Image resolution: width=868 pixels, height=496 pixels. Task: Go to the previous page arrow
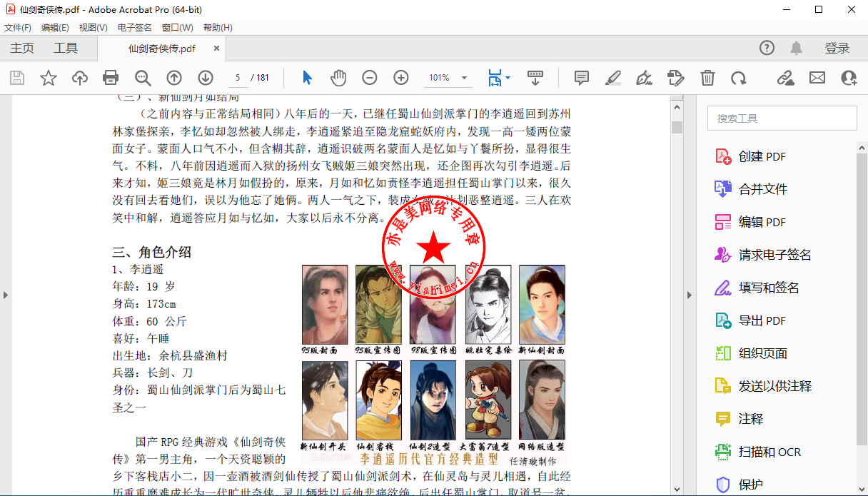(x=174, y=78)
